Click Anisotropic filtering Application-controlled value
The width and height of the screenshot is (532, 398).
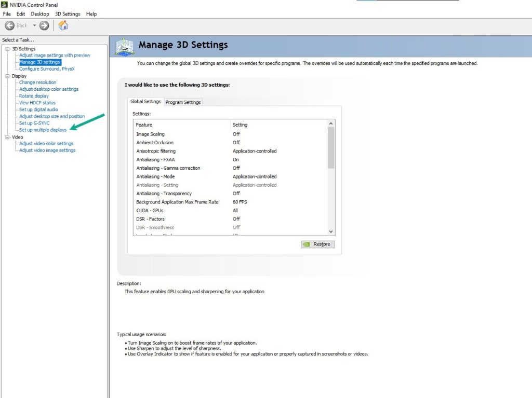pyautogui.click(x=255, y=151)
